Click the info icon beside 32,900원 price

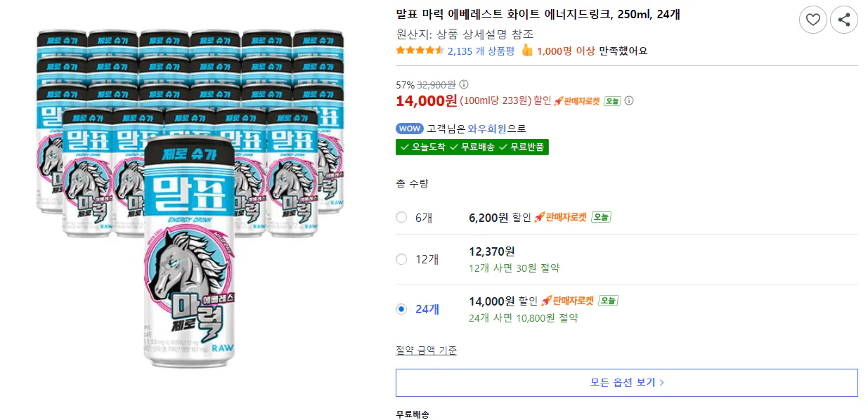coord(462,84)
